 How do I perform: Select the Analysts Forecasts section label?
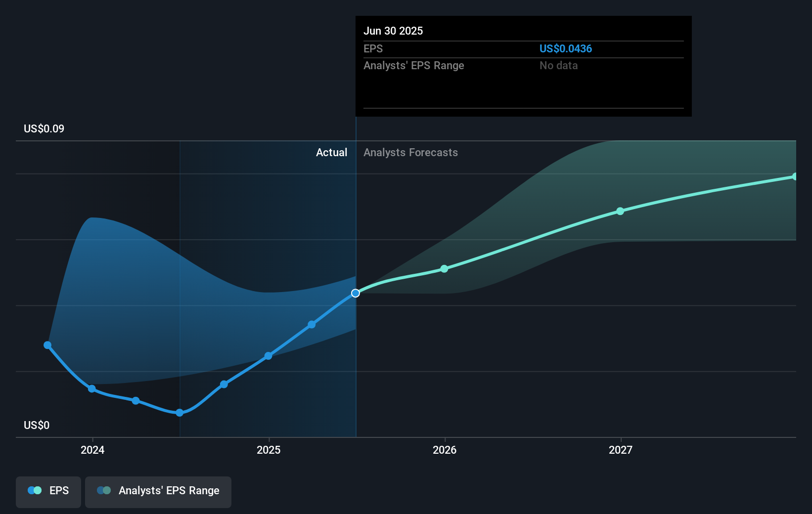tap(410, 152)
